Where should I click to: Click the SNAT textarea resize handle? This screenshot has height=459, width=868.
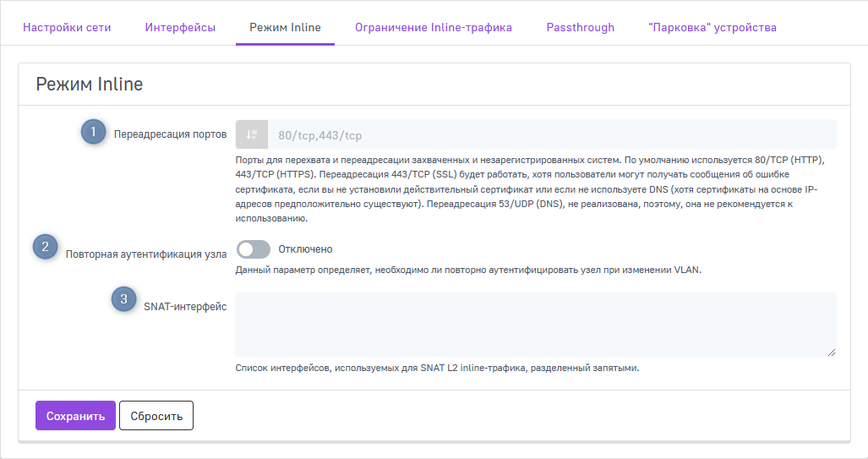coord(832,352)
